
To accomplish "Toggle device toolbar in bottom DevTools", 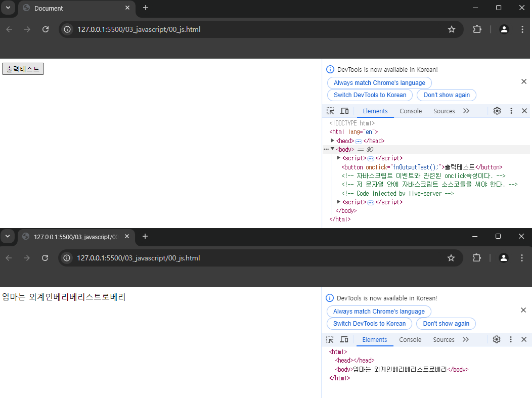I will tap(344, 340).
